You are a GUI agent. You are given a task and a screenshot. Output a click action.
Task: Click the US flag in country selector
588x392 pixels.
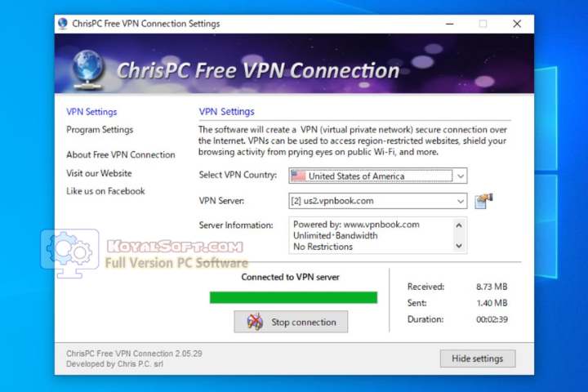(299, 176)
